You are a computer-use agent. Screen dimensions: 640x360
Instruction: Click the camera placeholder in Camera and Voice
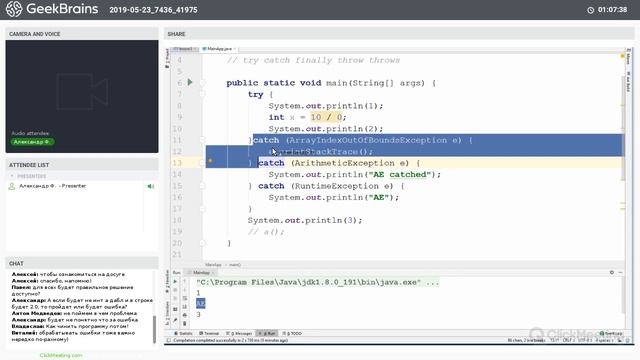pos(82,91)
